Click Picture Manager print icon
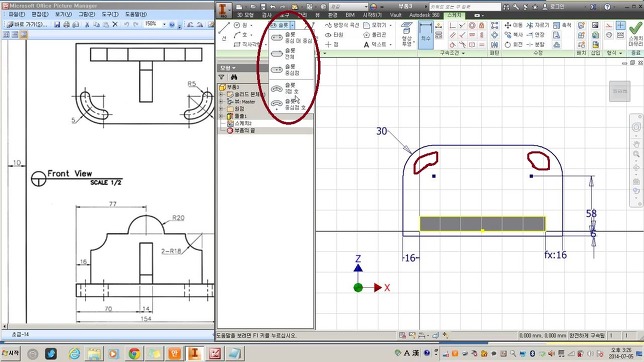The image size is (644, 362). (x=66, y=25)
